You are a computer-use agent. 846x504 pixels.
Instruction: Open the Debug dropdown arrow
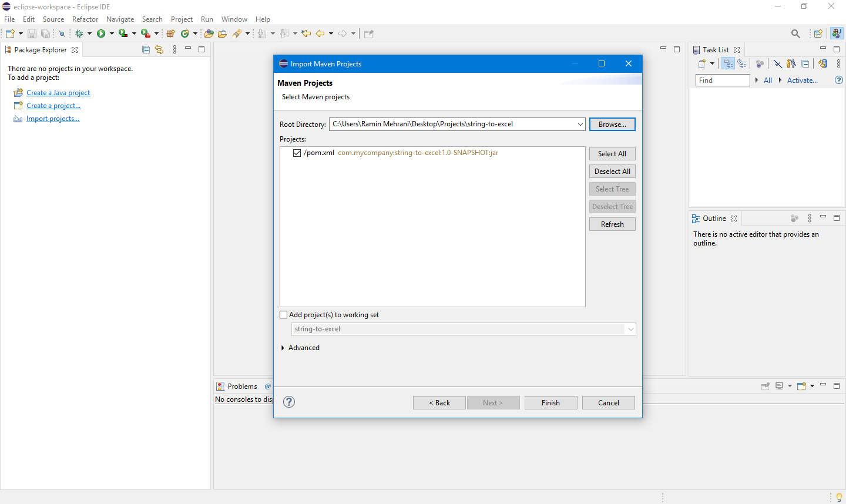click(x=89, y=33)
